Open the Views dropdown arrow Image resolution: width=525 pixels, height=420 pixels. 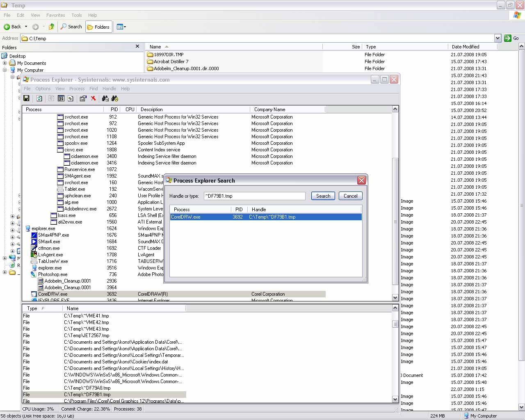[x=125, y=27]
